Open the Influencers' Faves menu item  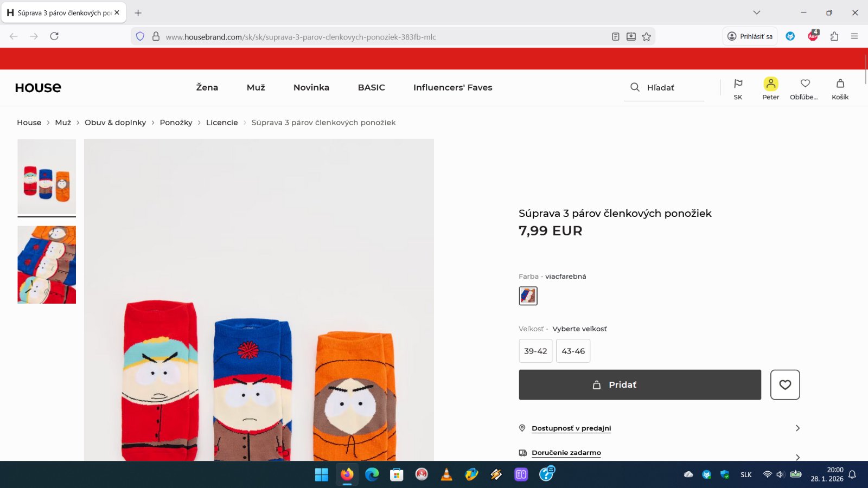click(x=452, y=87)
